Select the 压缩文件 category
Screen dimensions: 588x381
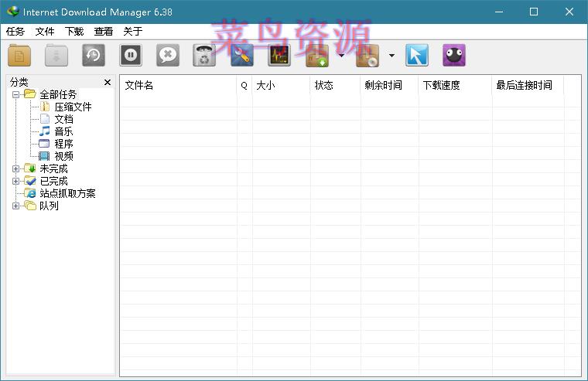(73, 107)
